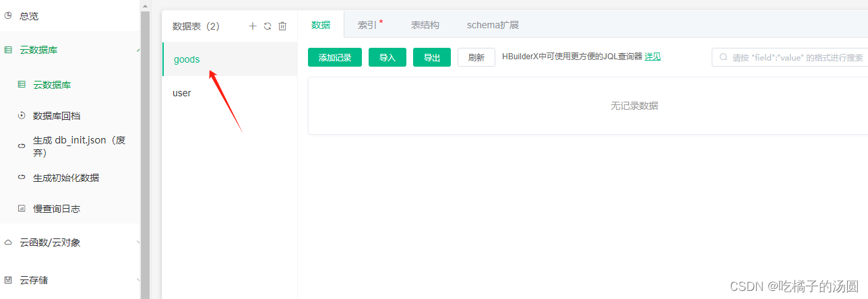
Task: Select the user data table
Action: [x=230, y=93]
